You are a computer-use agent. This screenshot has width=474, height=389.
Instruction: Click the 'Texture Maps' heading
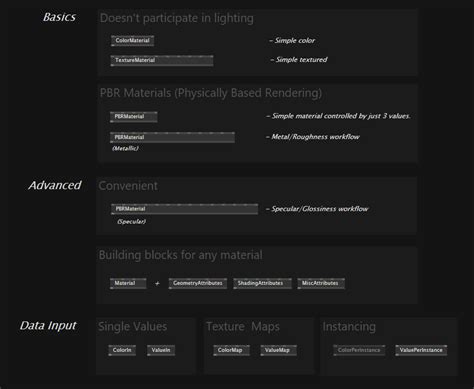click(x=243, y=327)
